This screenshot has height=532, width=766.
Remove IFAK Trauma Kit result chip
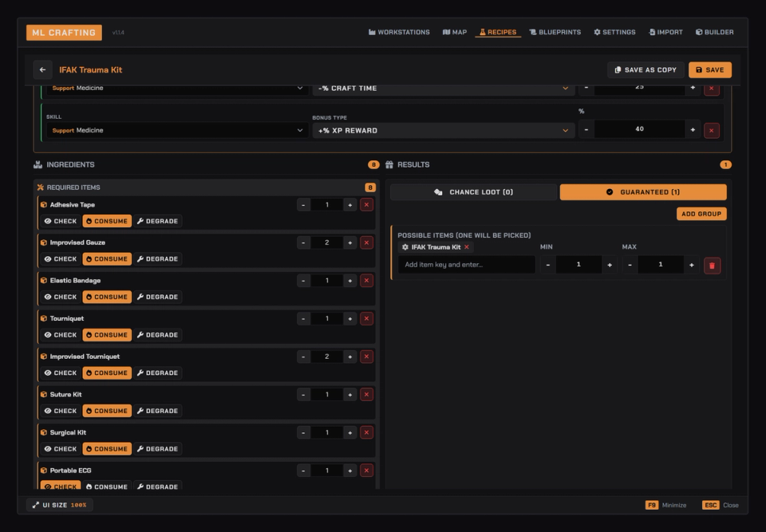[467, 247]
